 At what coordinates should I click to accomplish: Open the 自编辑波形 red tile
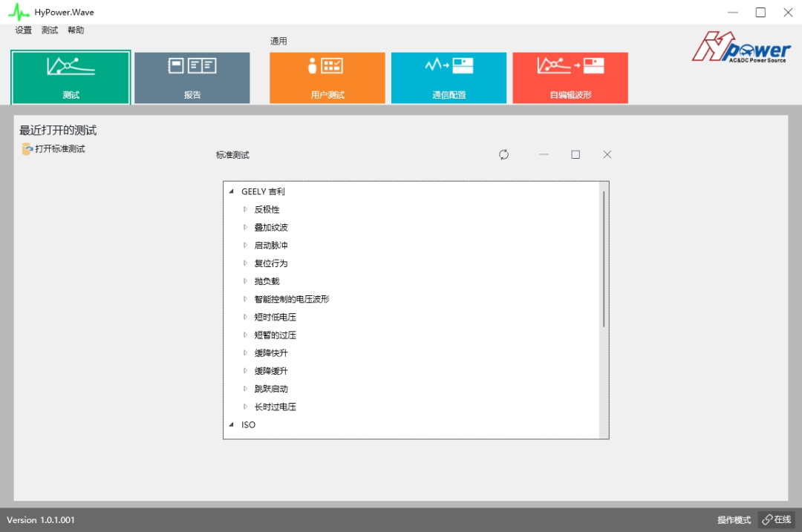pyautogui.click(x=570, y=78)
